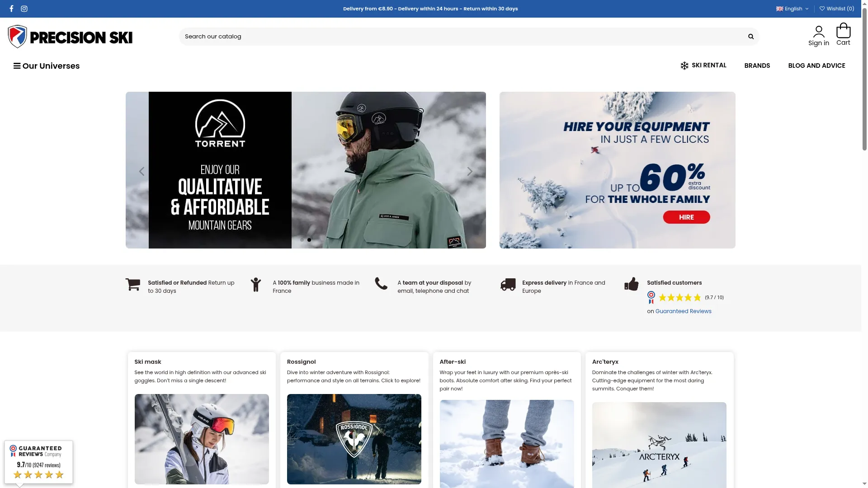The image size is (868, 488).
Task: Open Blog and Advice menu item
Action: (x=816, y=66)
